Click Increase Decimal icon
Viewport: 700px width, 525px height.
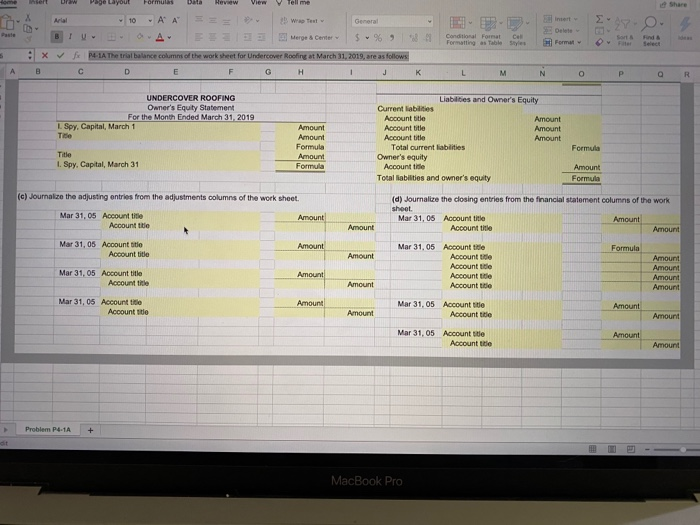(413, 38)
